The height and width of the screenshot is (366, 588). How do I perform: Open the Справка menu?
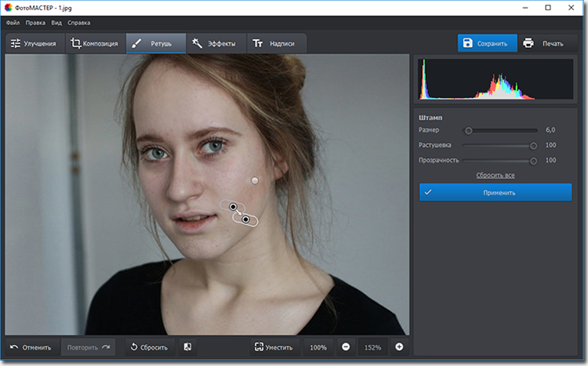(x=79, y=24)
